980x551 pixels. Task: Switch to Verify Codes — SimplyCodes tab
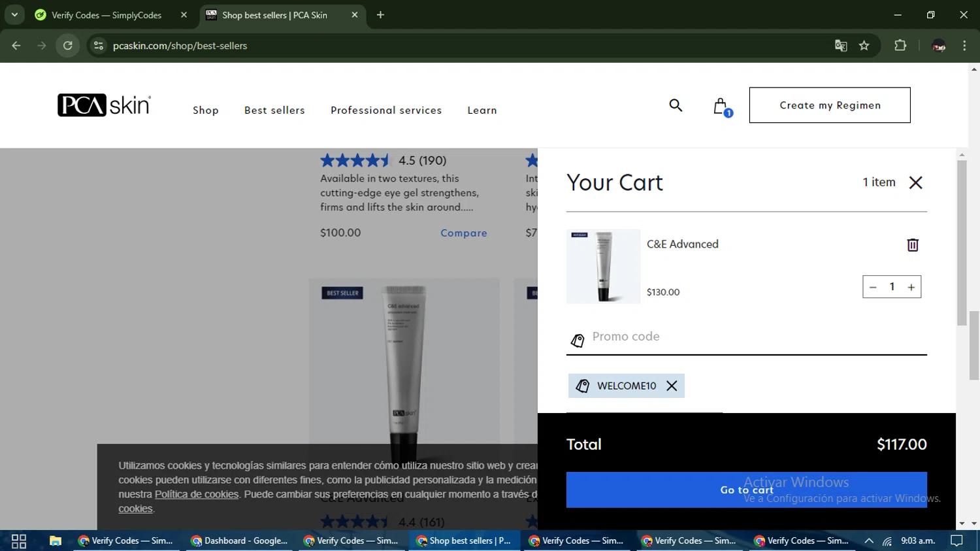pyautogui.click(x=106, y=15)
